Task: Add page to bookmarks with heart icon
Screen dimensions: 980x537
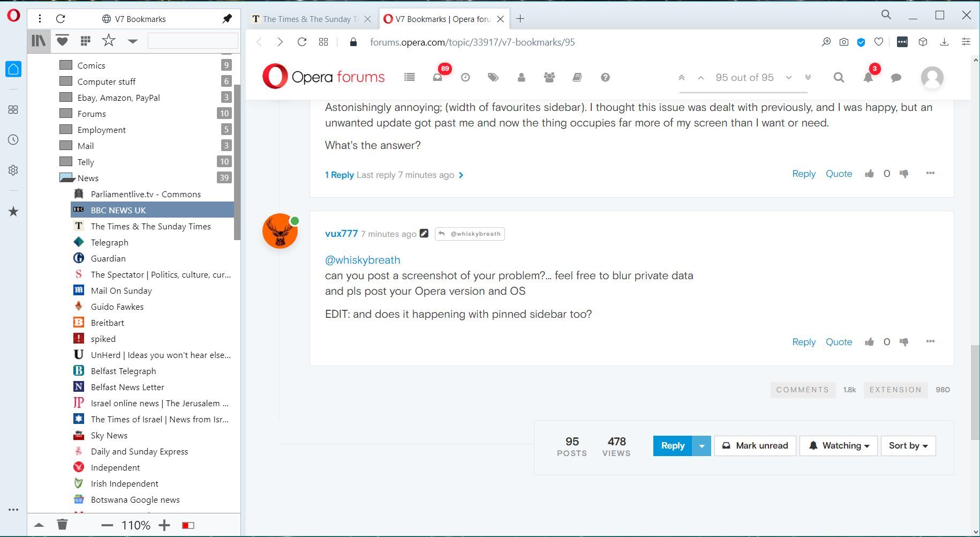Action: tap(879, 42)
